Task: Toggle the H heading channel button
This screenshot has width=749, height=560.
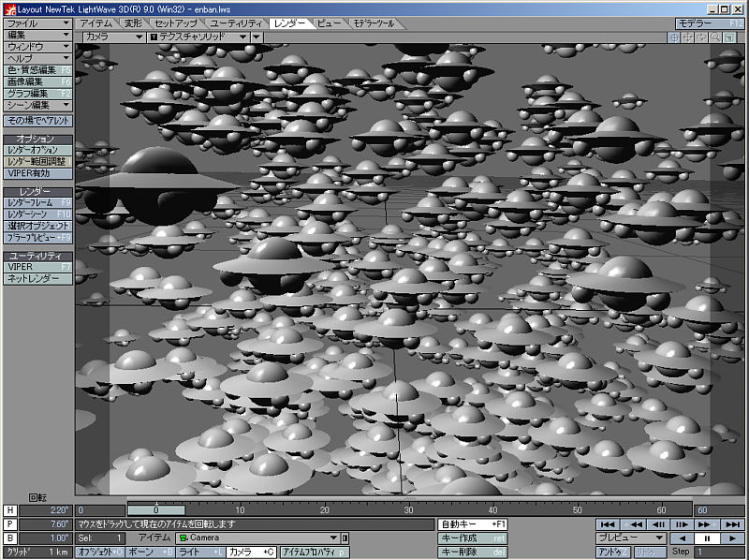Action: pos(10,510)
